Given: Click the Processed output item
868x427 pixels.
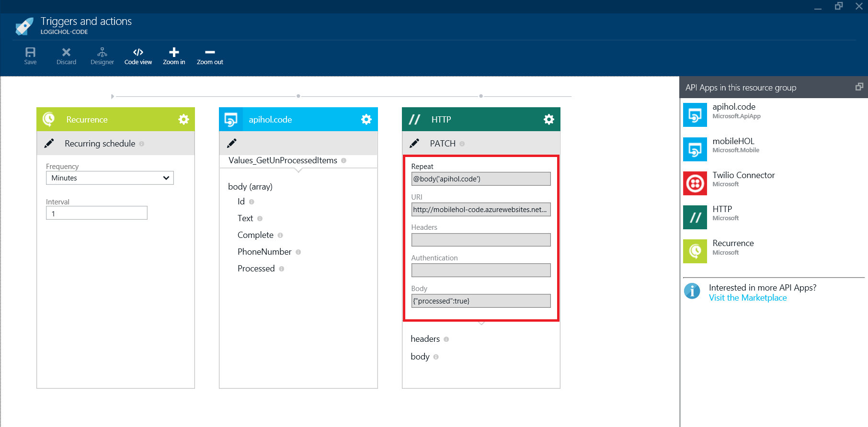Looking at the screenshot, I should (x=256, y=269).
